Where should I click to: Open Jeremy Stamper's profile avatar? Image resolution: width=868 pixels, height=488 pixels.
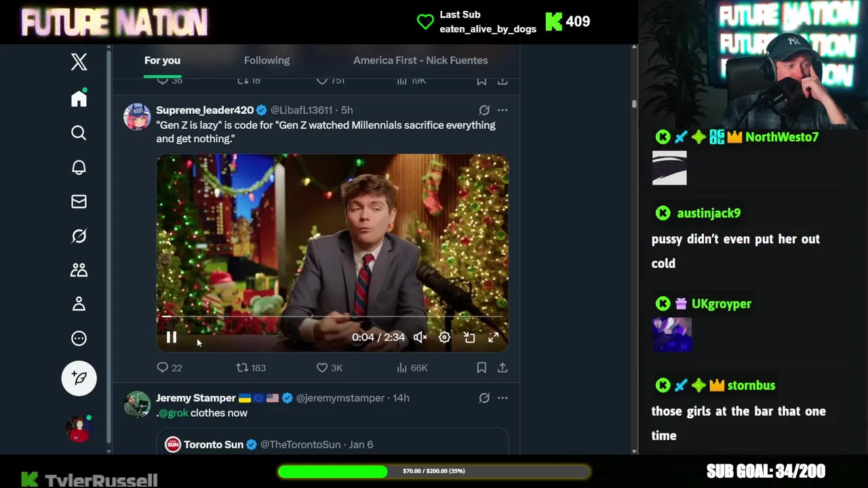point(137,405)
